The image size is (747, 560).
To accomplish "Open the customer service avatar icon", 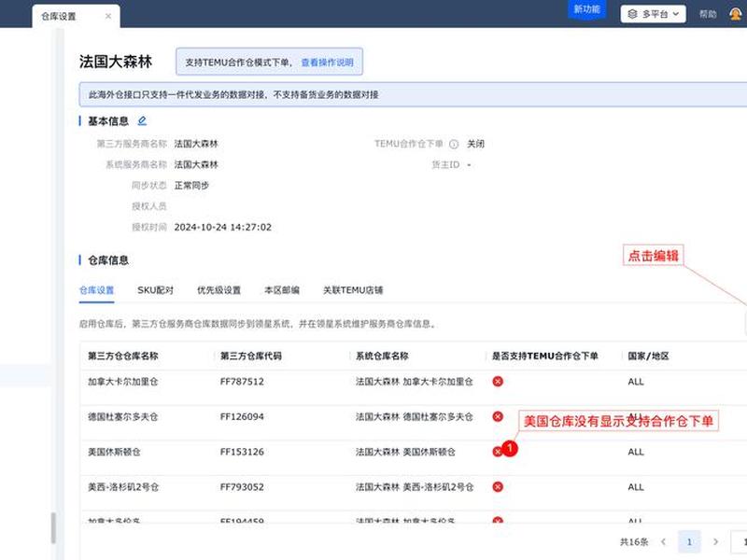I will coord(736,14).
